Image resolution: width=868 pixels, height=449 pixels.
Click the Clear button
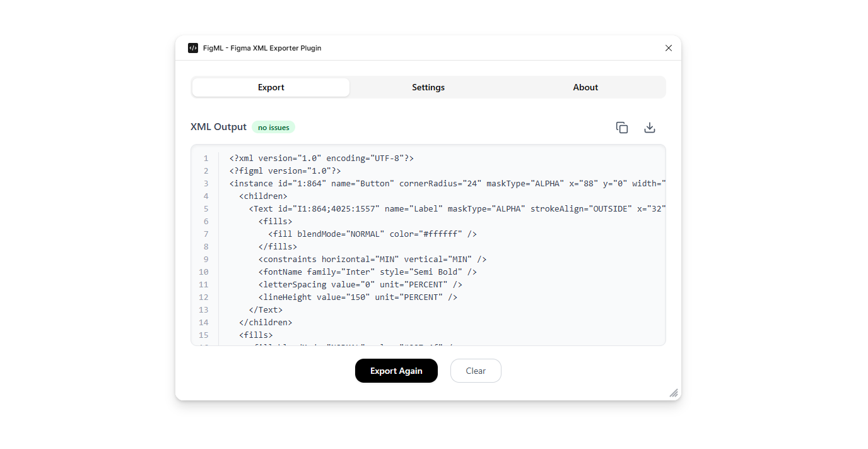pos(476,371)
